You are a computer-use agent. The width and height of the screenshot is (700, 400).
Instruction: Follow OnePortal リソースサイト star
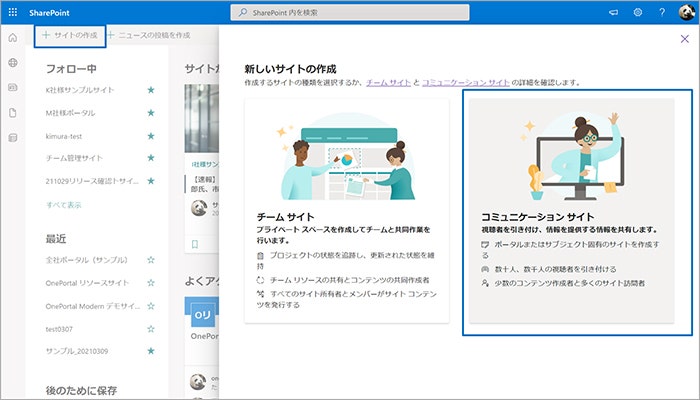(x=151, y=283)
